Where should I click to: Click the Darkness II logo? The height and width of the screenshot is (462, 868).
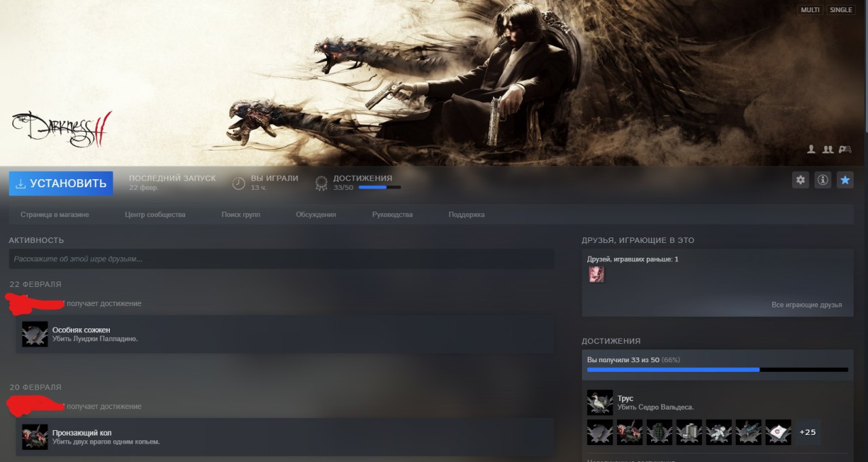pyautogui.click(x=61, y=129)
